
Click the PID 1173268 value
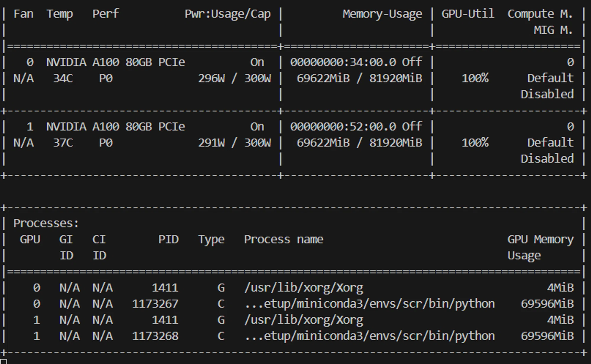[155, 336]
